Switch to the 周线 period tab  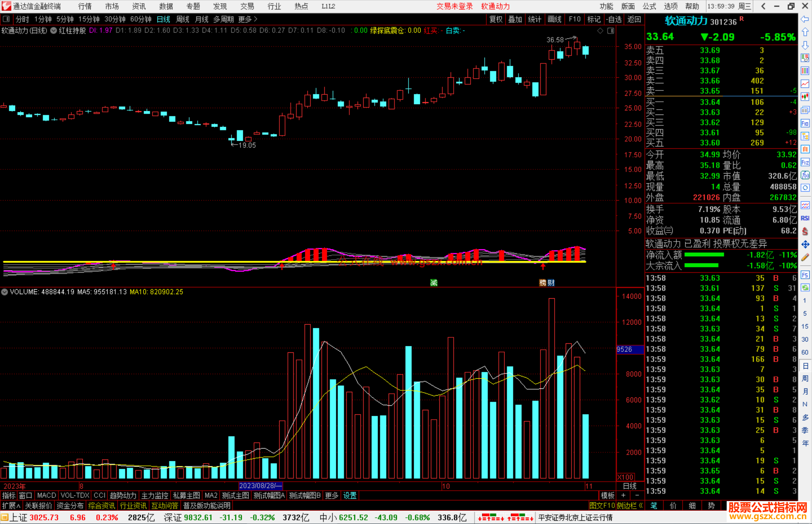pyautogui.click(x=183, y=19)
